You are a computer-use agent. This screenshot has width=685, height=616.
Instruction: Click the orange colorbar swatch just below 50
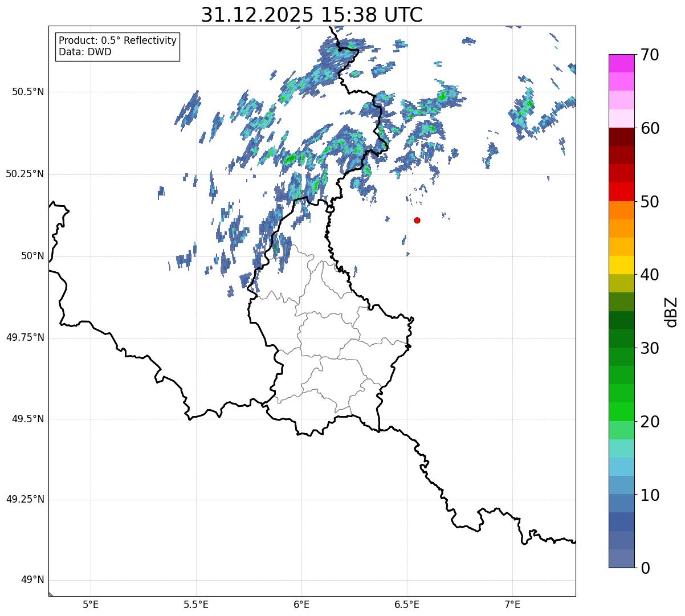(x=622, y=210)
